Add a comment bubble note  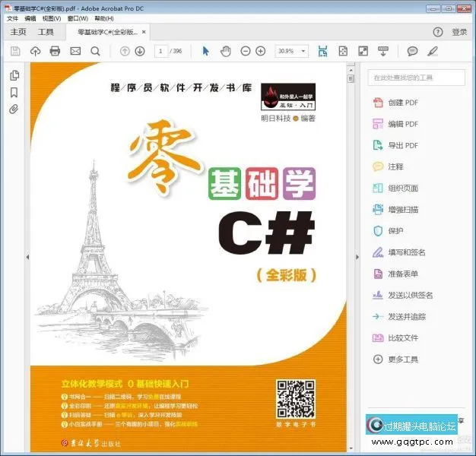(x=412, y=51)
